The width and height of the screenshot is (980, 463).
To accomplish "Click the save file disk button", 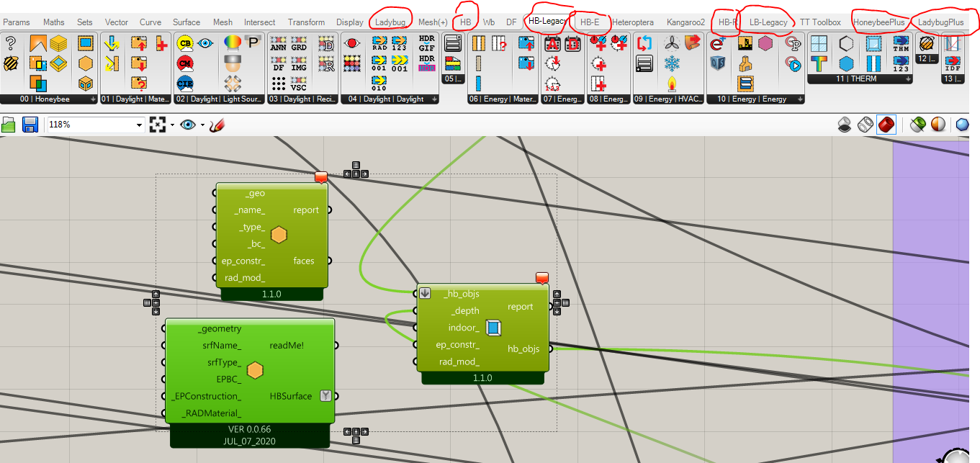I will 30,125.
